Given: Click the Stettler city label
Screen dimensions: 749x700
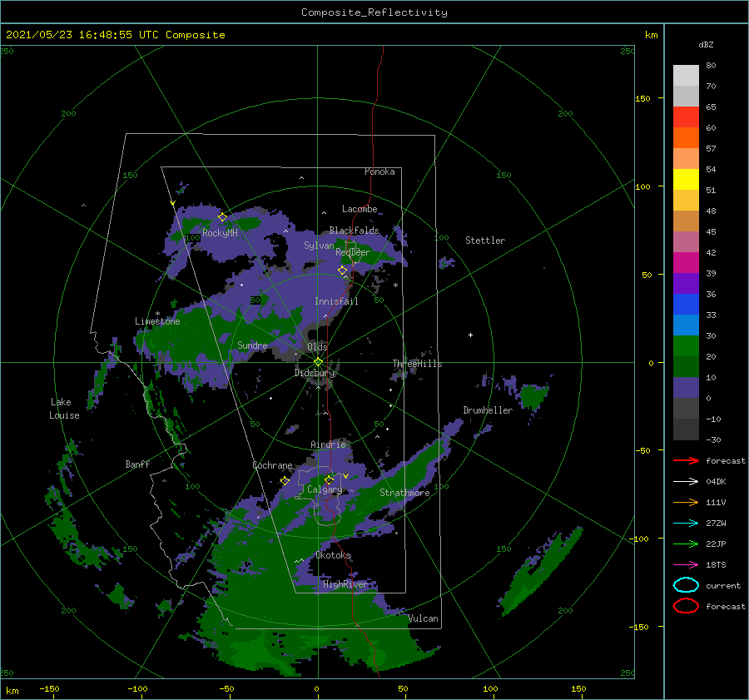Looking at the screenshot, I should 485,241.
